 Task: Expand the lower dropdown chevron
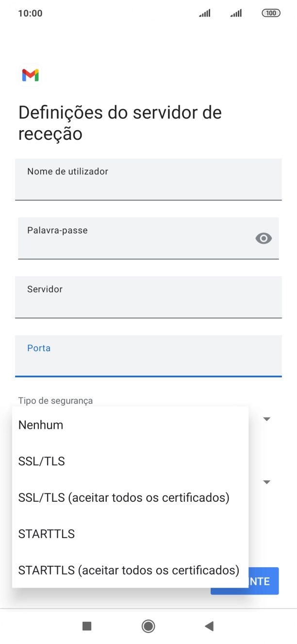[x=266, y=481]
